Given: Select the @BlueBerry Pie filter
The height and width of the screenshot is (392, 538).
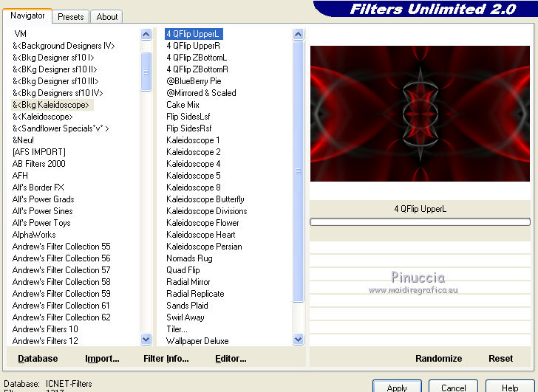Looking at the screenshot, I should [x=194, y=81].
